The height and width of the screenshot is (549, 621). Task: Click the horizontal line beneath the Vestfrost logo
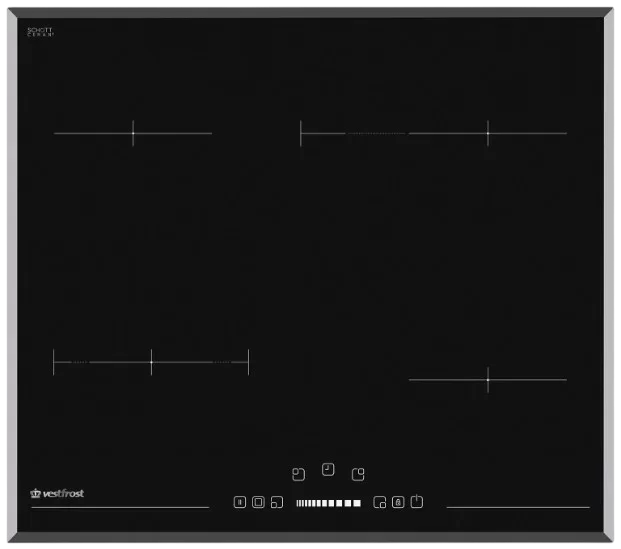pos(120,507)
